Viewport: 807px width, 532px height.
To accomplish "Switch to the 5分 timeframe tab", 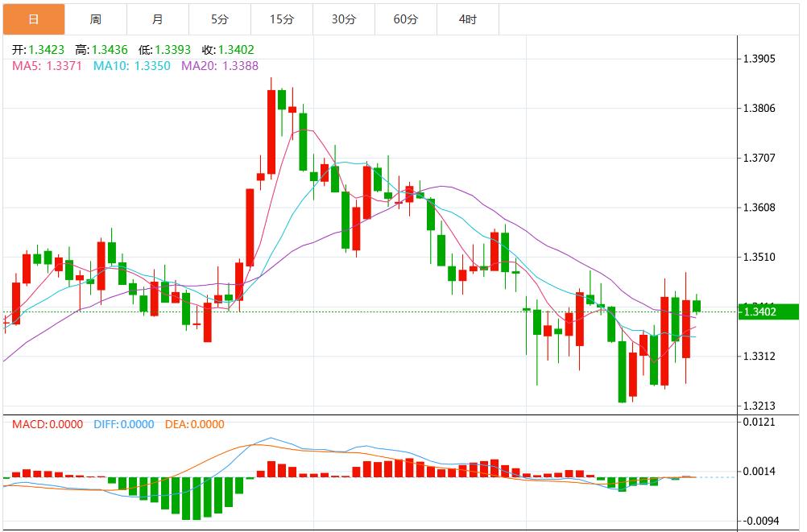I will coord(220,19).
